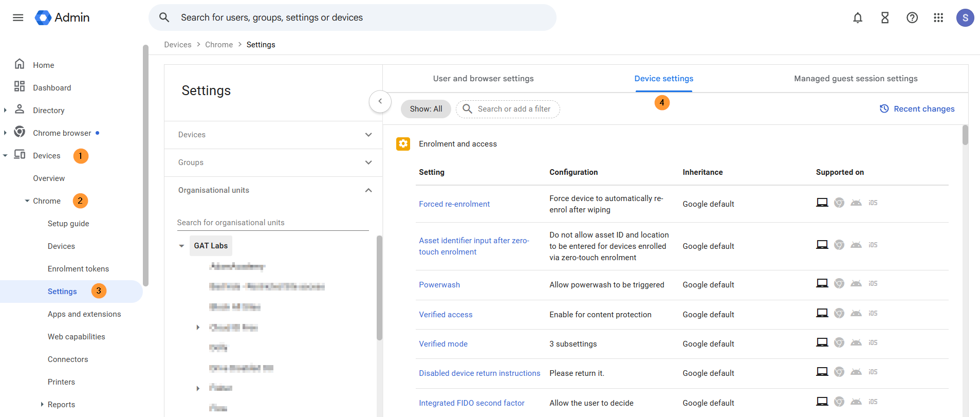Open the Powerwash setting

[439, 285]
